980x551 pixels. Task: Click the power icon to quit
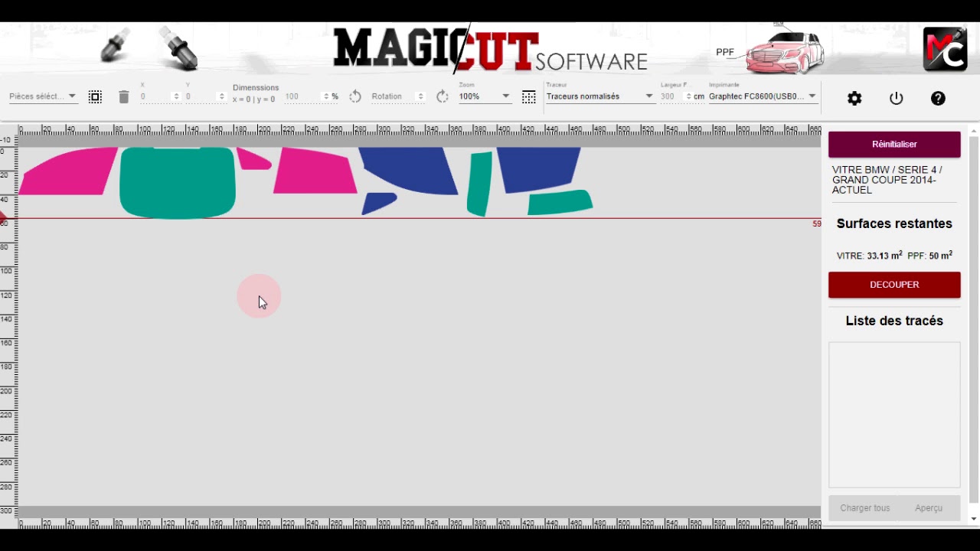point(897,98)
